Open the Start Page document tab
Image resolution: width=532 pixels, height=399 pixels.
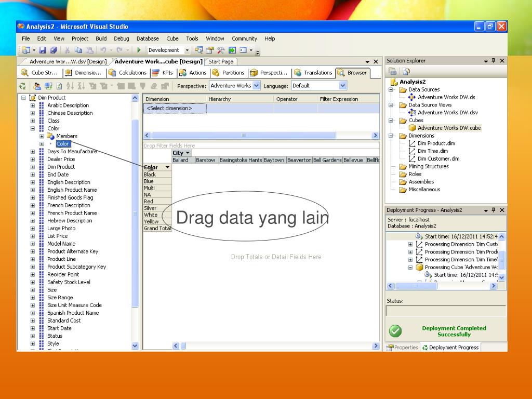point(221,62)
